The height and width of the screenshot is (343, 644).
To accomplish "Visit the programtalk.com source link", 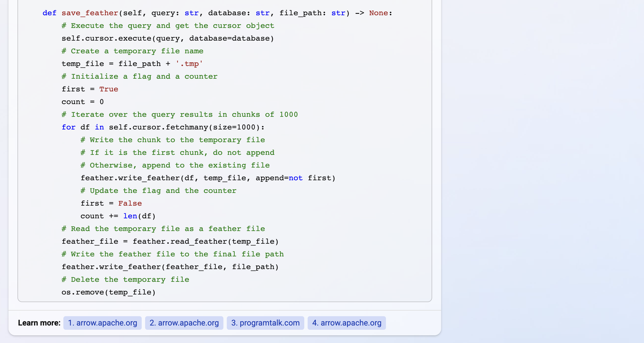I will point(265,323).
